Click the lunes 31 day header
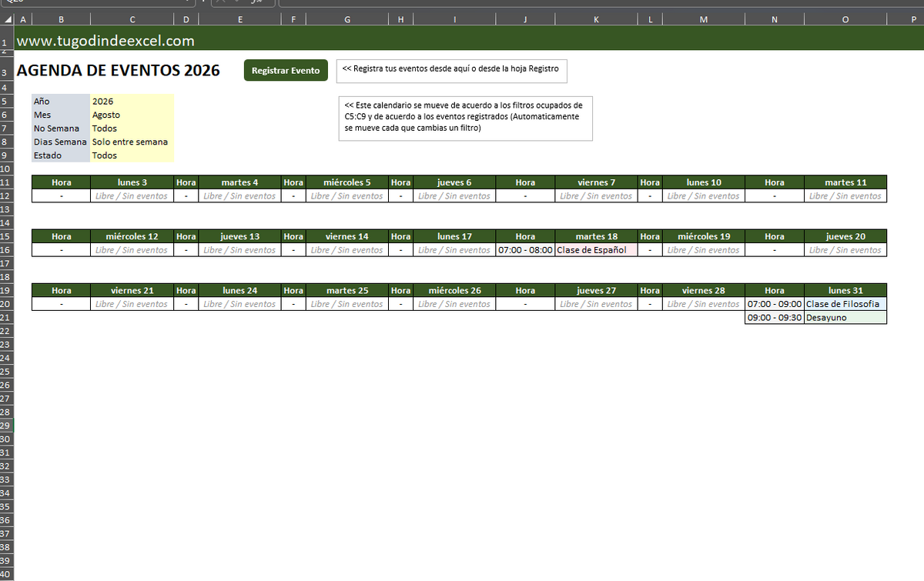Image resolution: width=924 pixels, height=581 pixels. [845, 290]
